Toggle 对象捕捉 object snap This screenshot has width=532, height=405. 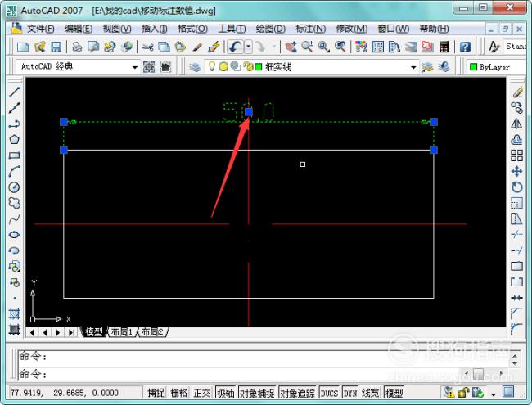tap(257, 393)
